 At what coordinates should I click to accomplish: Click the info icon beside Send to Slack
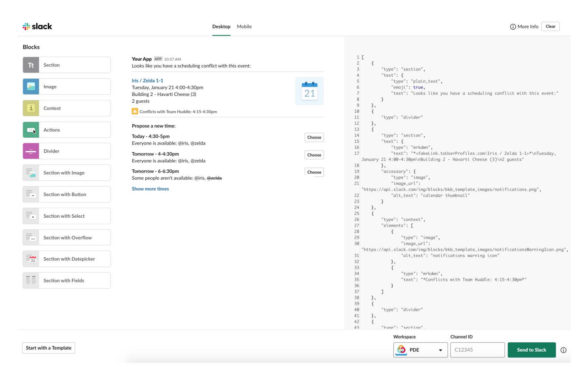(563, 350)
